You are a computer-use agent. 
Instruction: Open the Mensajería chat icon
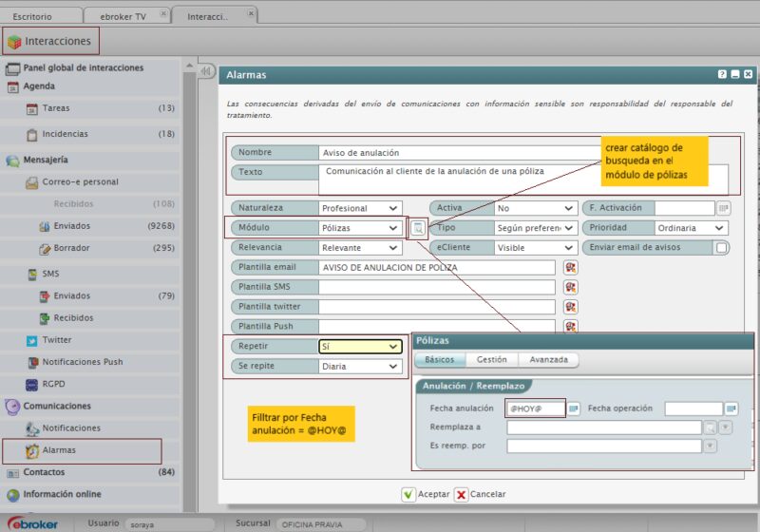[x=12, y=161]
